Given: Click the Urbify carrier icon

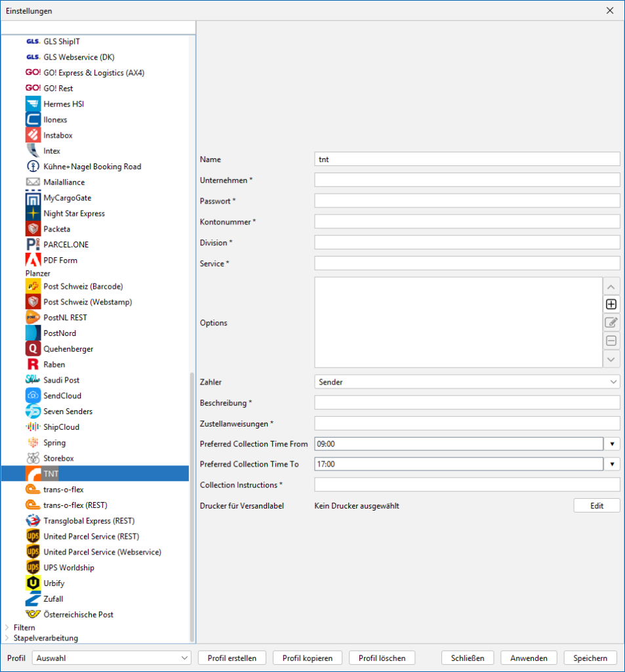Looking at the screenshot, I should 33,583.
